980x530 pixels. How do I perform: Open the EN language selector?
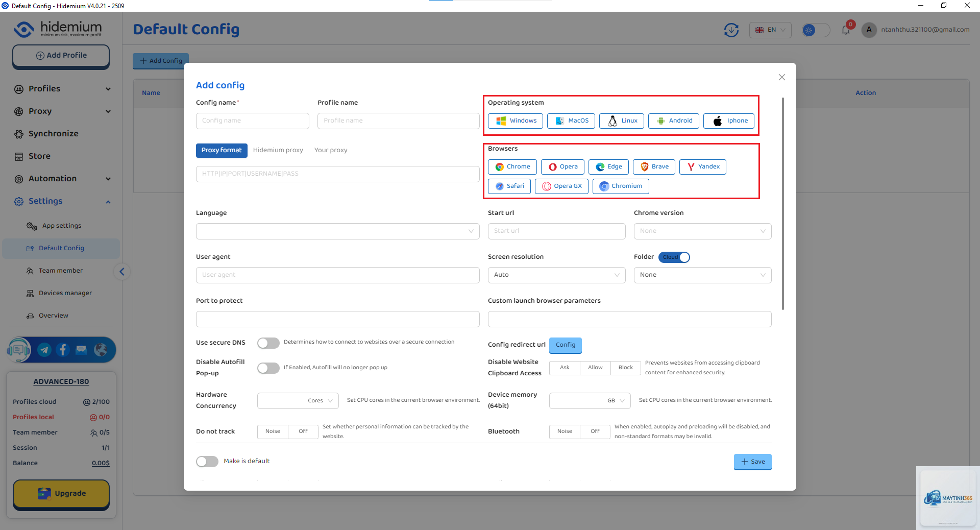(x=771, y=30)
